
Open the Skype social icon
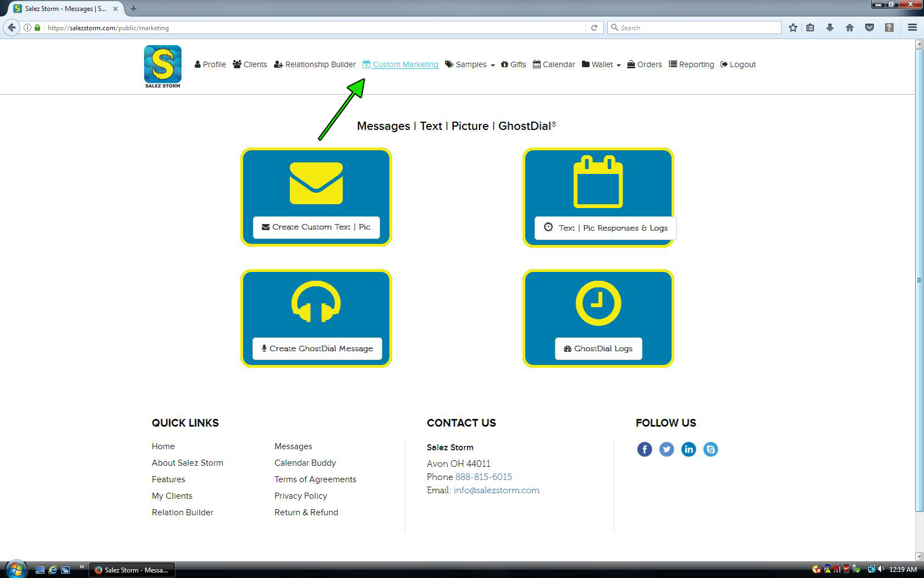click(710, 449)
